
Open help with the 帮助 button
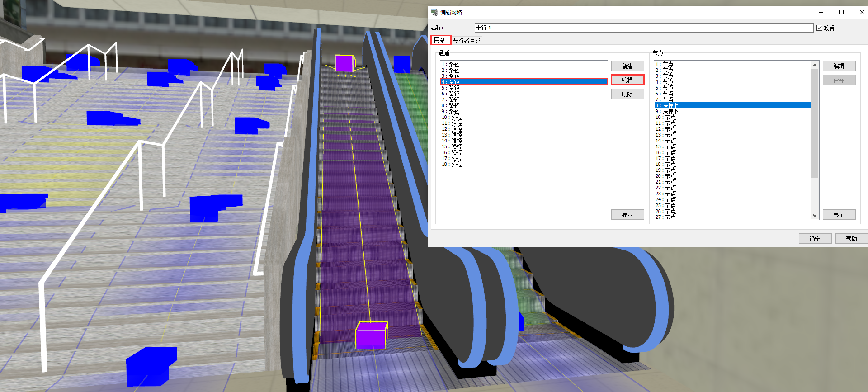pos(852,239)
